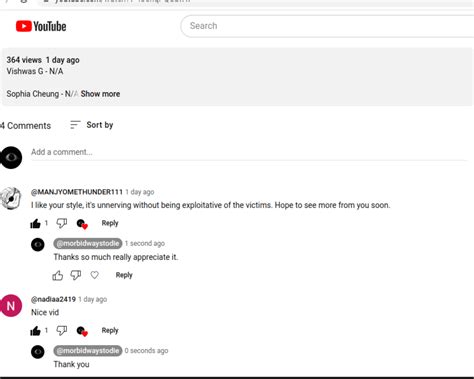The width and height of the screenshot is (474, 379).
Task: Open @morbidwaystodie badge on 'Thanks so much' reply
Action: pos(88,244)
